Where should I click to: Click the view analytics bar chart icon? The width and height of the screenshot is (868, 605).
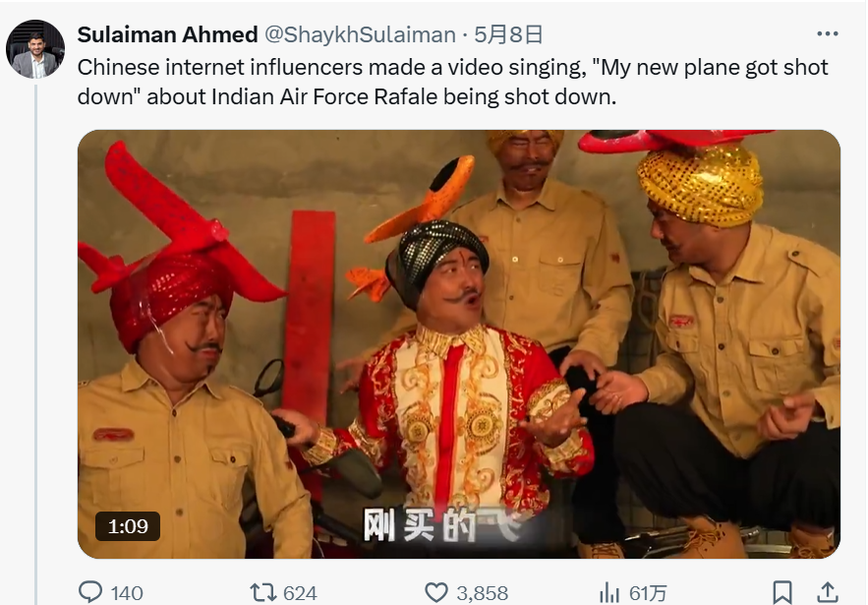point(609,592)
